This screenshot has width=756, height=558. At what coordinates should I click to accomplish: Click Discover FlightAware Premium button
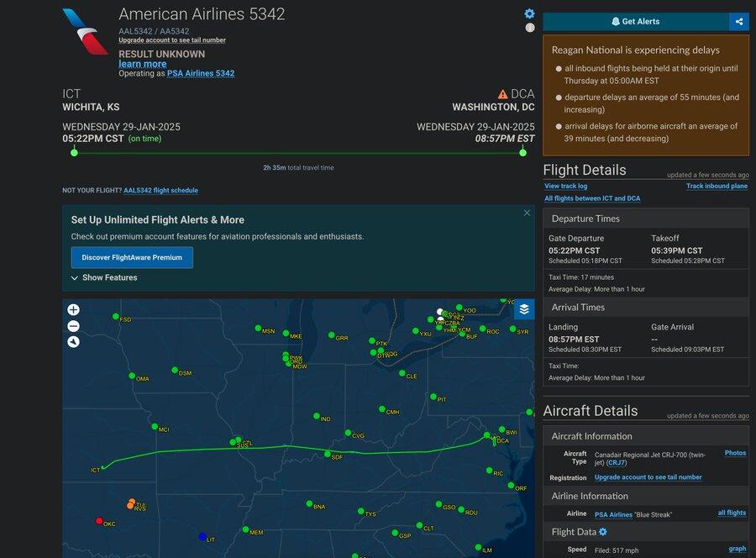(132, 257)
